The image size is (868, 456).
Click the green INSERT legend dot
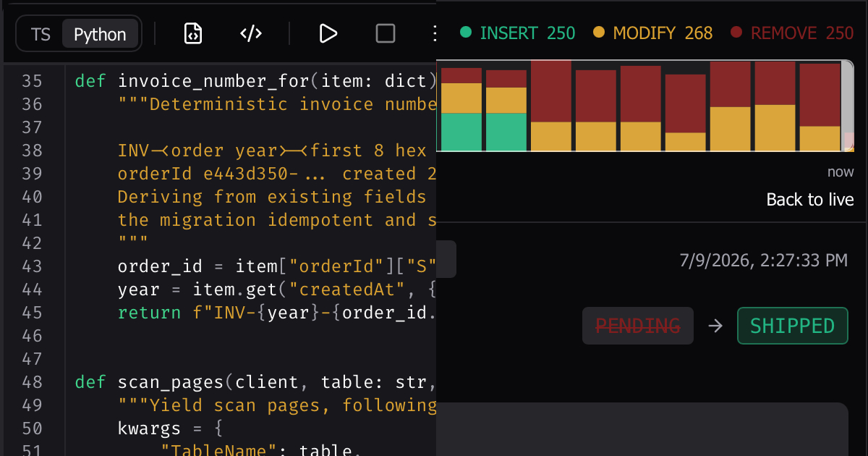click(466, 33)
